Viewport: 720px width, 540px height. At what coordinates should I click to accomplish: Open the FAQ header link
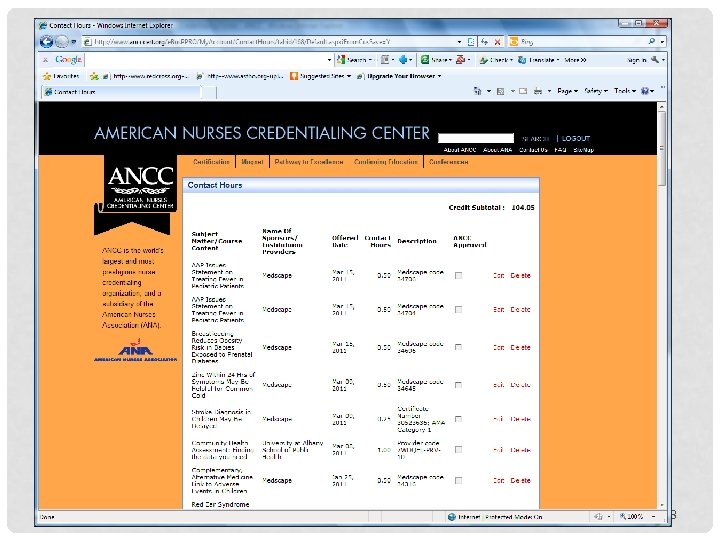(560, 150)
